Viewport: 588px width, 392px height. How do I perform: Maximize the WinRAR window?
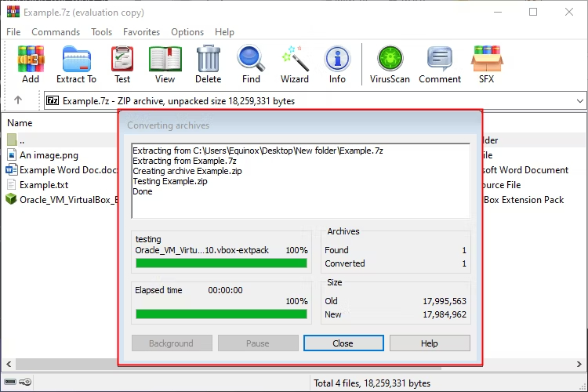coord(533,12)
